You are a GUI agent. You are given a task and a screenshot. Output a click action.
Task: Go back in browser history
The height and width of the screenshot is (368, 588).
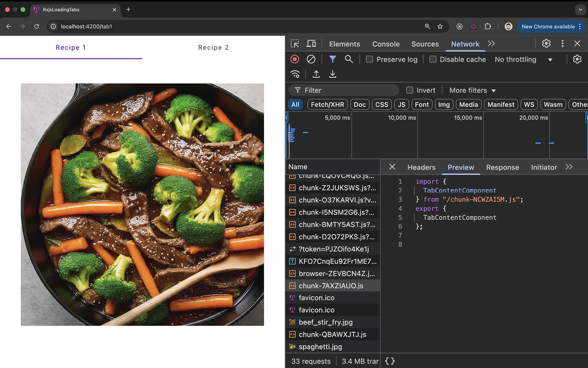point(9,26)
